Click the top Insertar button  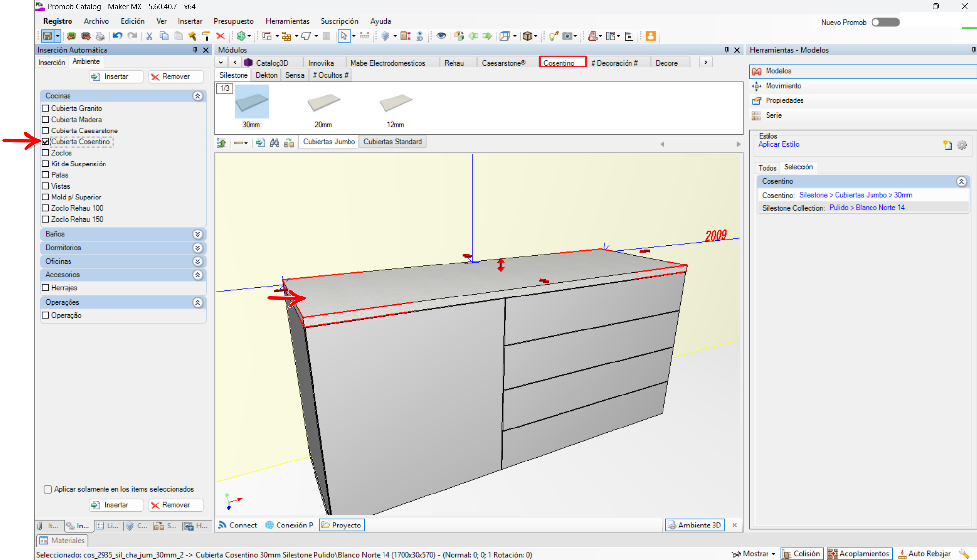(116, 77)
